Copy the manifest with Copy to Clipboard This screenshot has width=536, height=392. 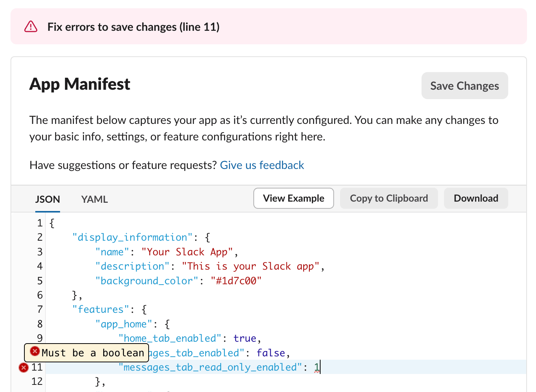pyautogui.click(x=388, y=198)
